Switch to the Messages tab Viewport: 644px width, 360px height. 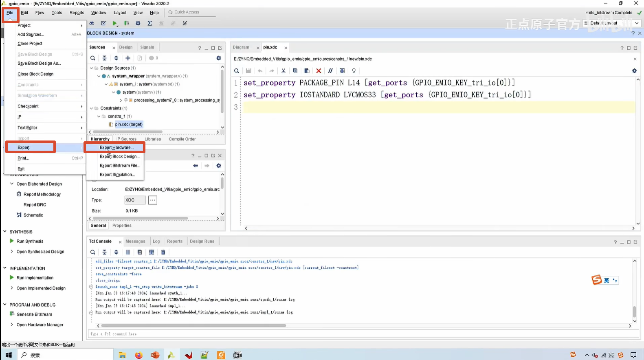135,241
